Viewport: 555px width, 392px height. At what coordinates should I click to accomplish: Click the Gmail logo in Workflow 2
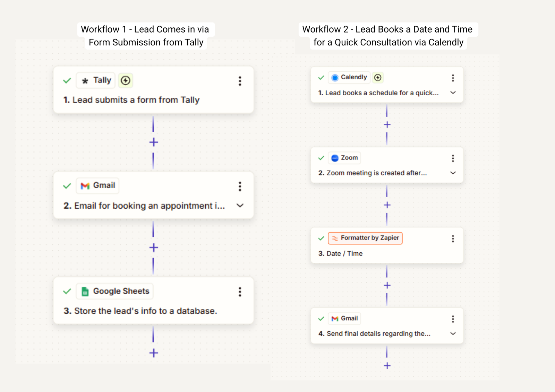(335, 319)
